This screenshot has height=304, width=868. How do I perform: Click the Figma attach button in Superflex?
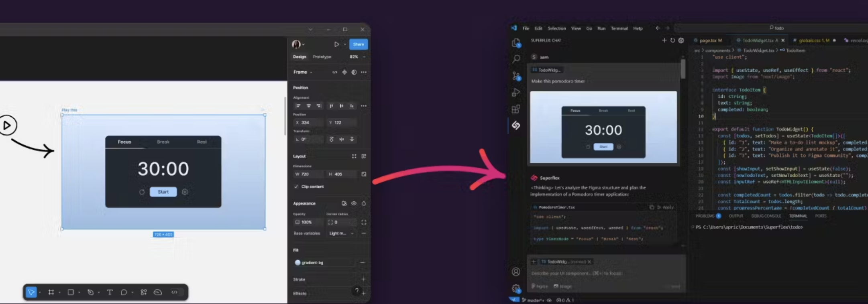(x=540, y=286)
